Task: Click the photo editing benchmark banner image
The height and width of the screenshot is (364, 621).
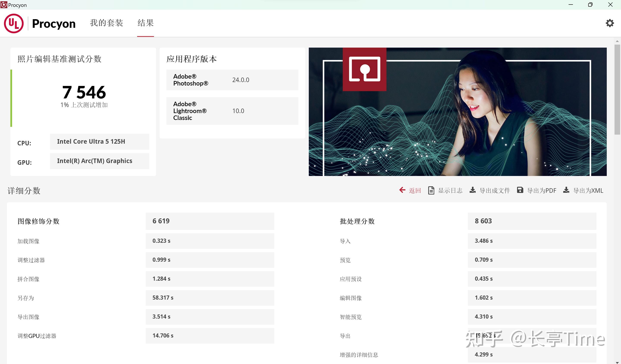Action: pyautogui.click(x=457, y=112)
